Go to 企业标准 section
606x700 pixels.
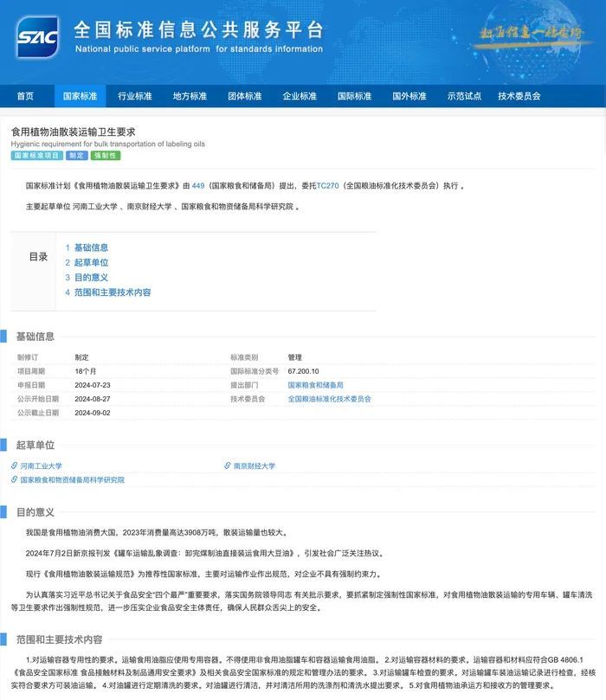[x=300, y=96]
